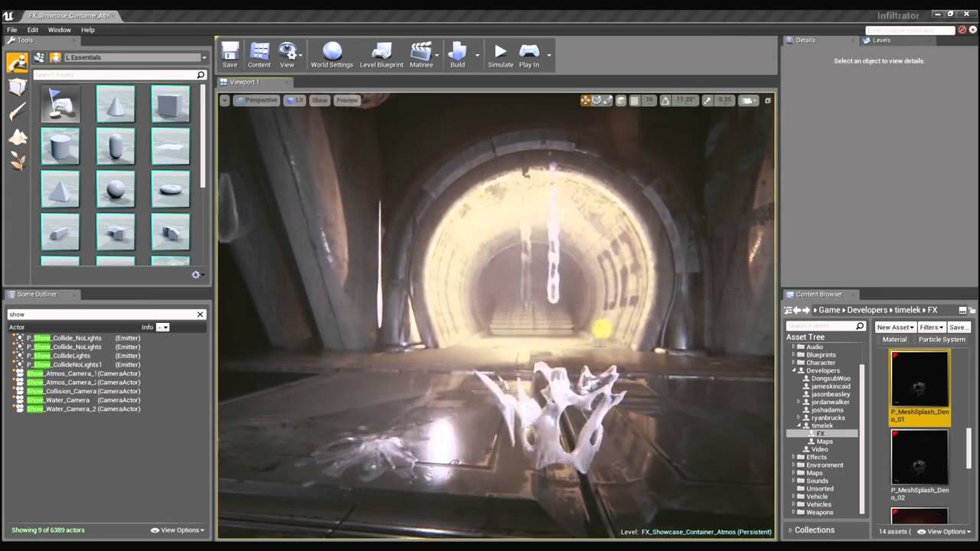Open Scene Outliner Info column dropdown
Image resolution: width=980 pixels, height=551 pixels.
(x=162, y=328)
